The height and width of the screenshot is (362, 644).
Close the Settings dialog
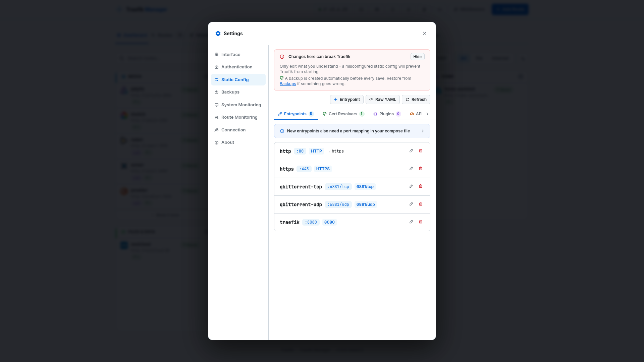coord(425,34)
